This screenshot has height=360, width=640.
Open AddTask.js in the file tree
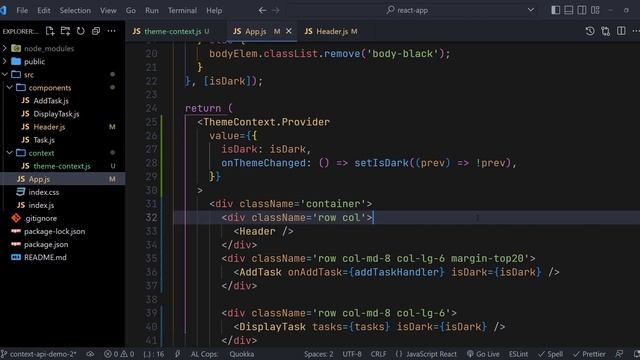pyautogui.click(x=51, y=100)
